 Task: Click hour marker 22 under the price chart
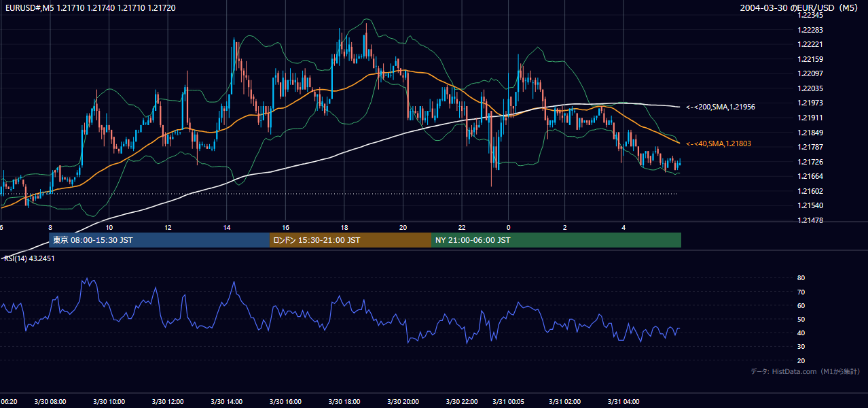tap(462, 228)
